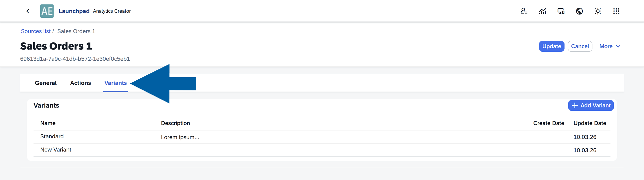644x180 pixels.
Task: Open the More dropdown chevron
Action: 618,46
